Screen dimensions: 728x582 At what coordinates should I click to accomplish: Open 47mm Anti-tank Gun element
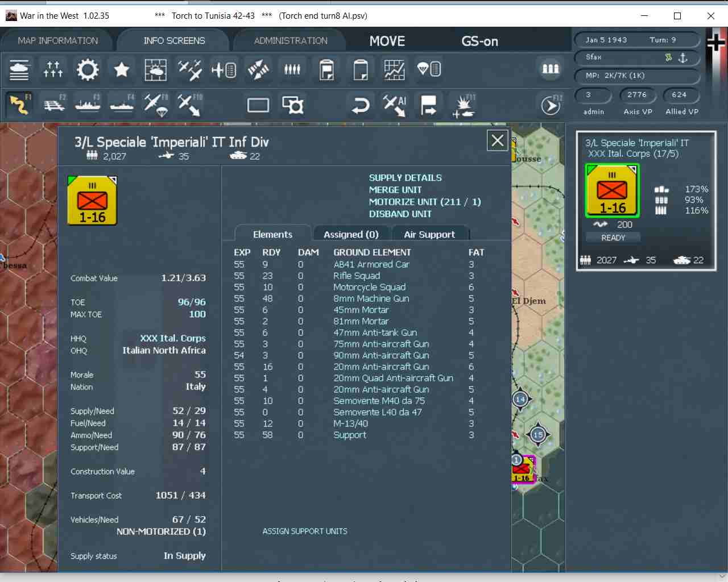point(375,332)
